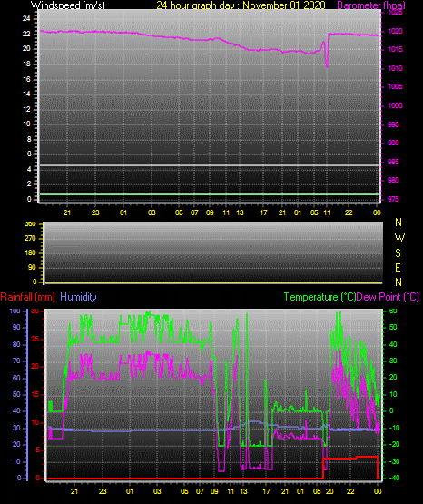Select the green "Temperature (°C)" legend label
The width and height of the screenshot is (423, 504).
tap(320, 297)
